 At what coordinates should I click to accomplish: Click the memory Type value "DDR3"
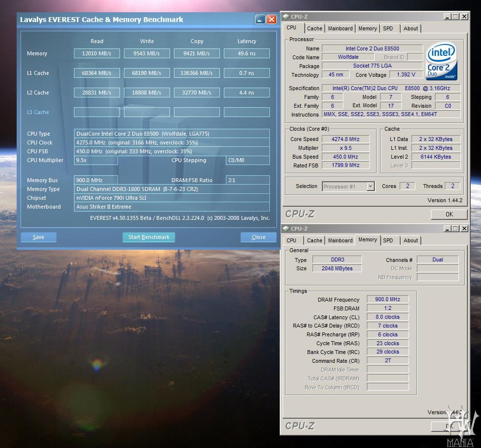337,259
